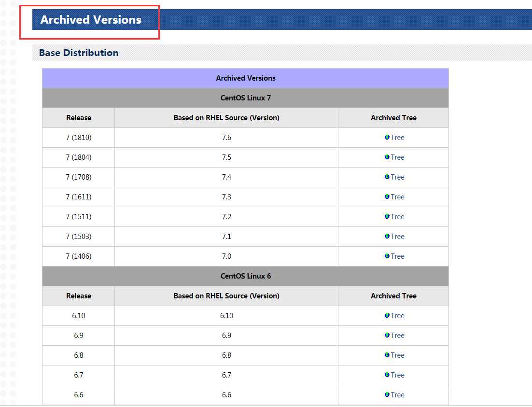The height and width of the screenshot is (407, 532).
Task: Click 'Based on RHEL Source (Version)' header under CentOS Linux 6
Action: (226, 296)
